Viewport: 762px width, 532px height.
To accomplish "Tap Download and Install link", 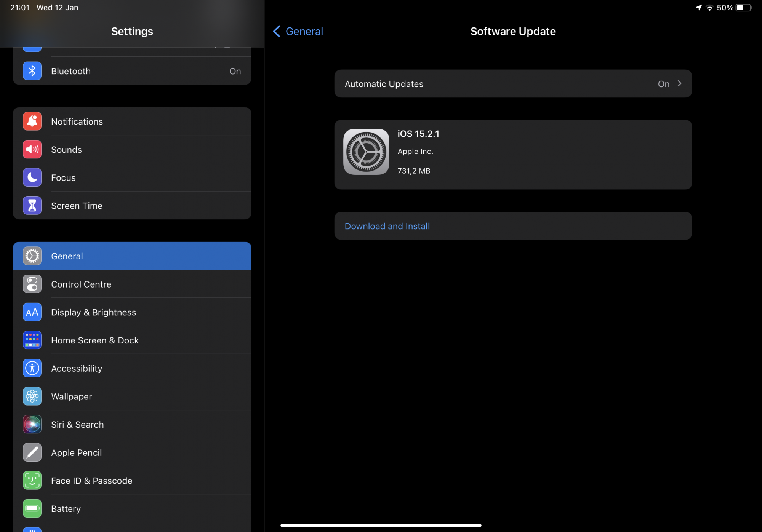I will pos(387,226).
